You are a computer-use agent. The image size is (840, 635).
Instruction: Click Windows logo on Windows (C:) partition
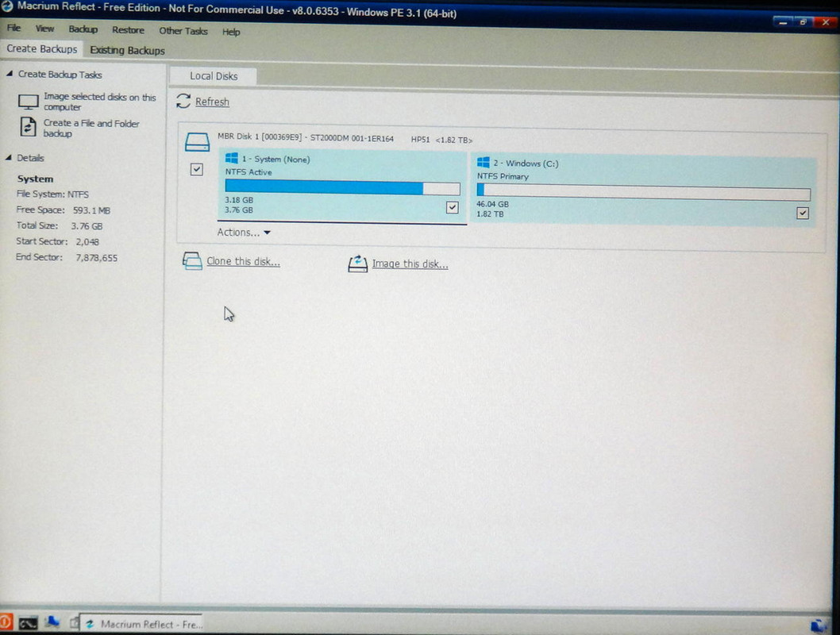[484, 162]
